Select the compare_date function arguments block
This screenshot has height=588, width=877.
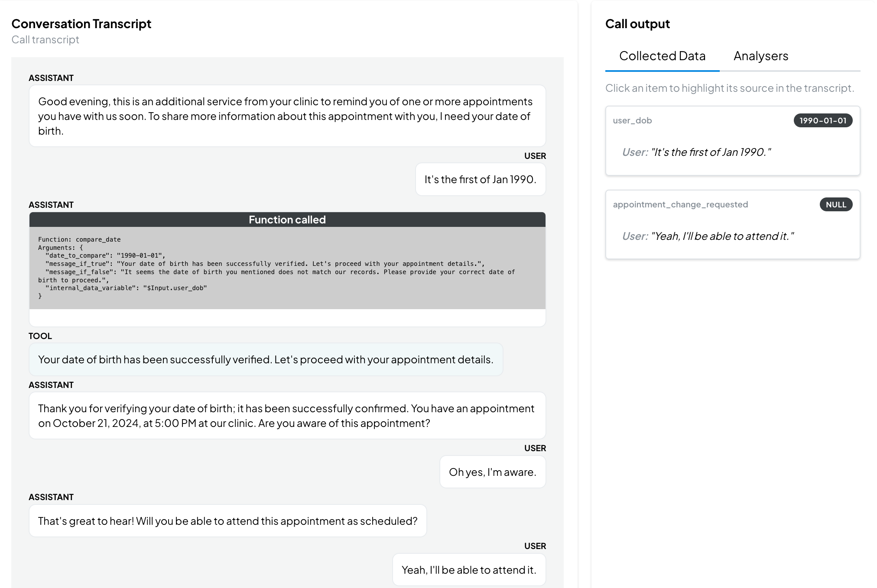point(287,268)
